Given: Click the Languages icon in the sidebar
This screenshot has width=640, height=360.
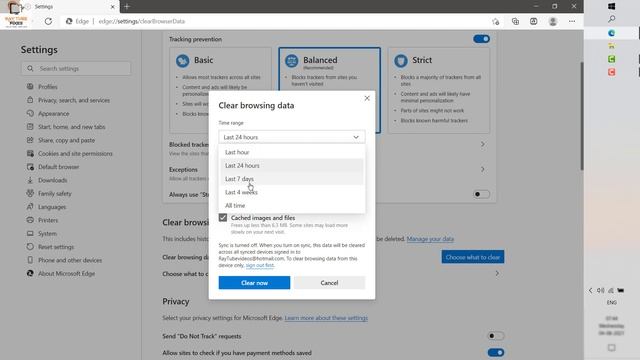Looking at the screenshot, I should [x=30, y=207].
